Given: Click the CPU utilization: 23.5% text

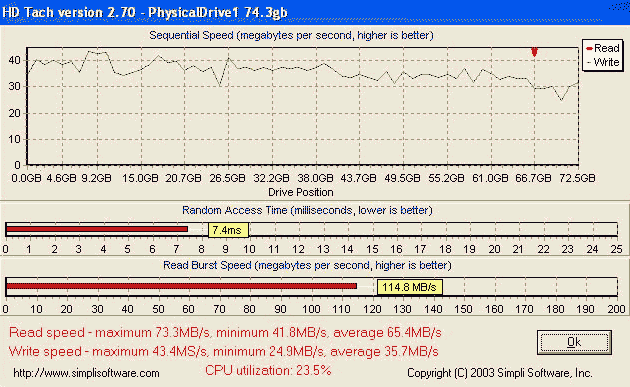Looking at the screenshot, I should coord(268,370).
